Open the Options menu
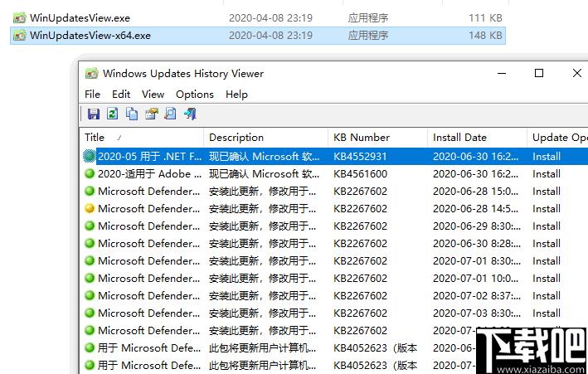Screen dimensions: 588x374 [195, 95]
